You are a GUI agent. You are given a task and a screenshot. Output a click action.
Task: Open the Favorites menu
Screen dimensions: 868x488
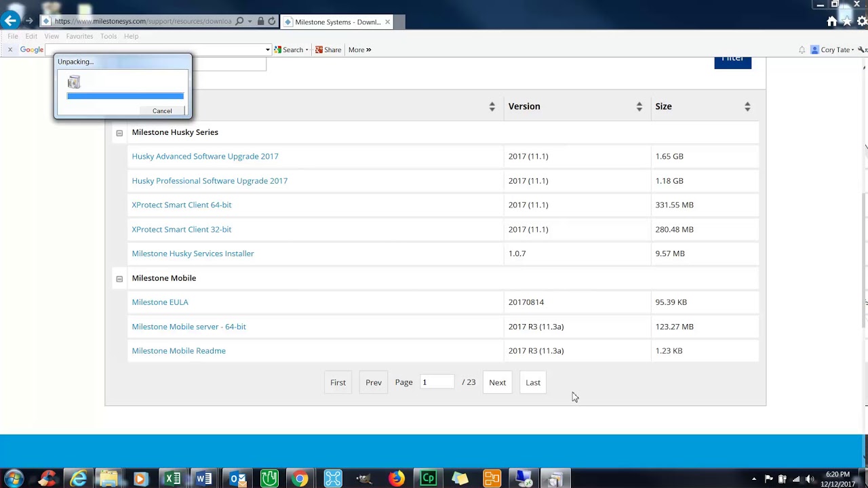click(79, 36)
